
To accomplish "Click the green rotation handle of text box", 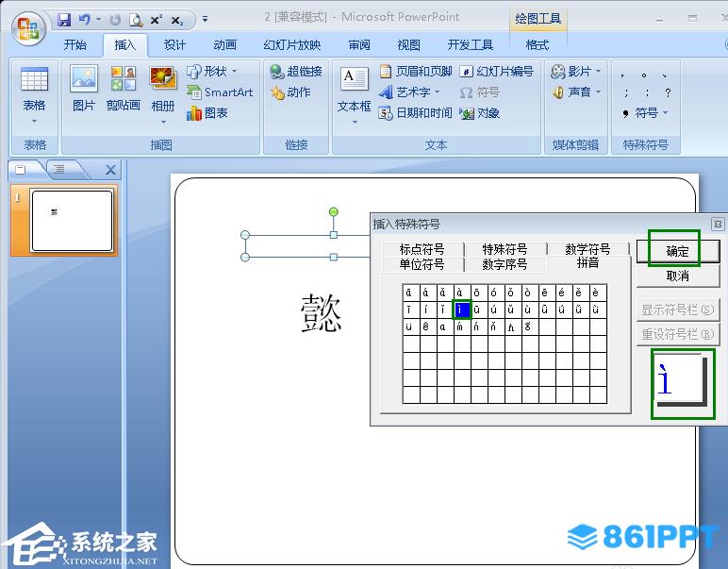I will click(334, 211).
